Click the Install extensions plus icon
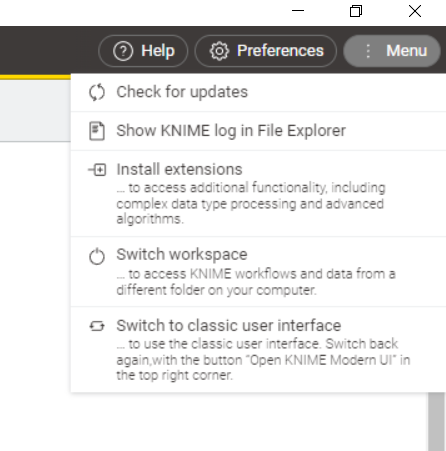This screenshot has width=446, height=451. (97, 170)
